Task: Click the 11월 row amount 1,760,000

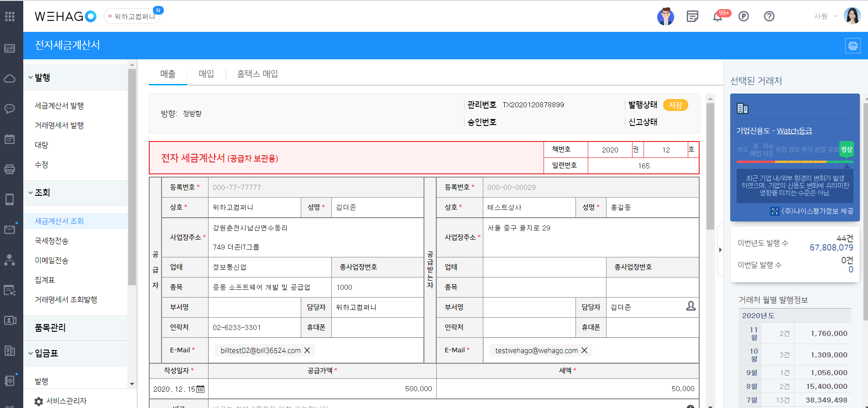Action: [x=829, y=334]
